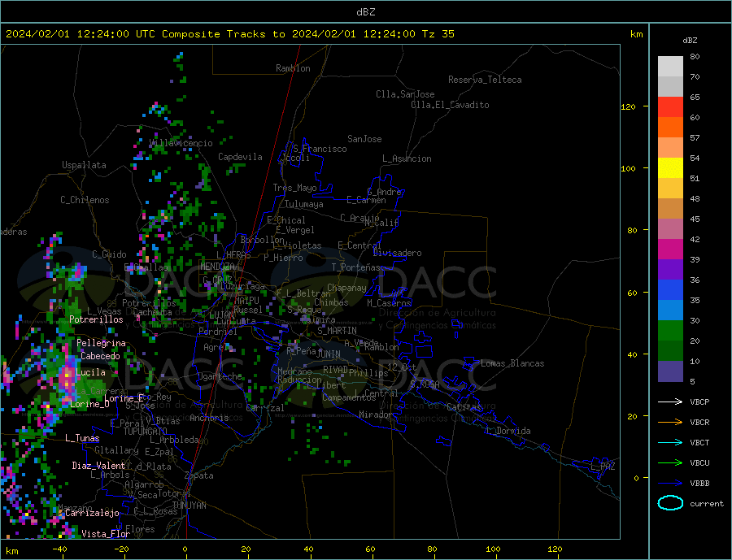
Task: Select the yellow 54 dBZ legend swatch
Action: (x=670, y=168)
